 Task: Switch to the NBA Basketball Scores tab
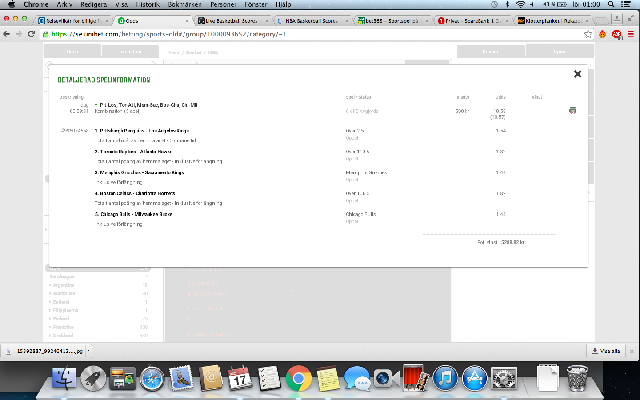point(311,20)
